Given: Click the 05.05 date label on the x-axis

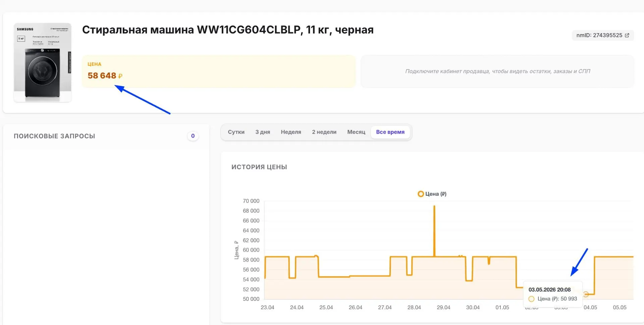Looking at the screenshot, I should tap(620, 307).
